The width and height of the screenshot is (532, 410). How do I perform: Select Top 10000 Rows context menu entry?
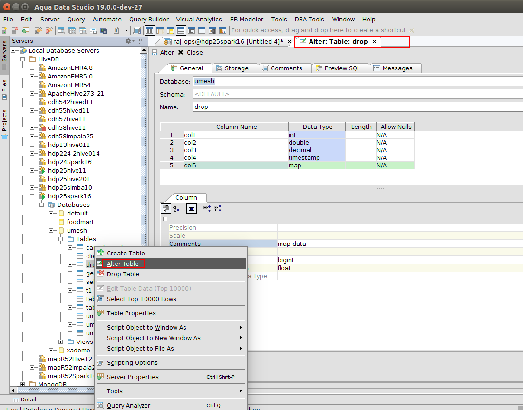[x=171, y=299]
